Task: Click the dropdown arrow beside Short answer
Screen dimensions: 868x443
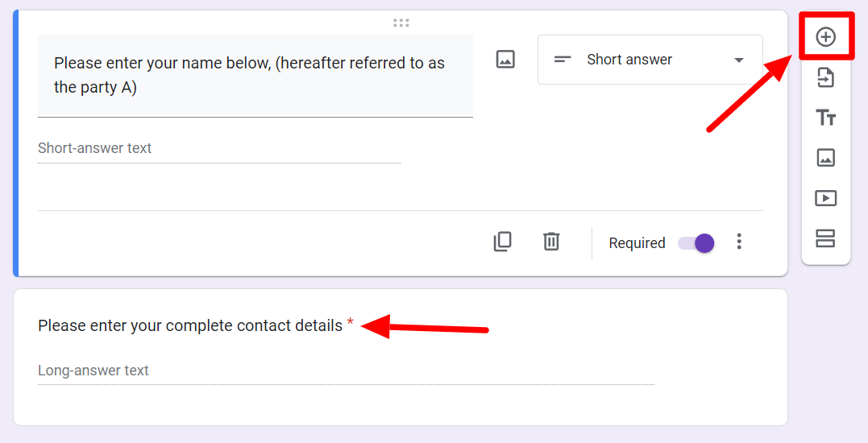Action: [738, 60]
